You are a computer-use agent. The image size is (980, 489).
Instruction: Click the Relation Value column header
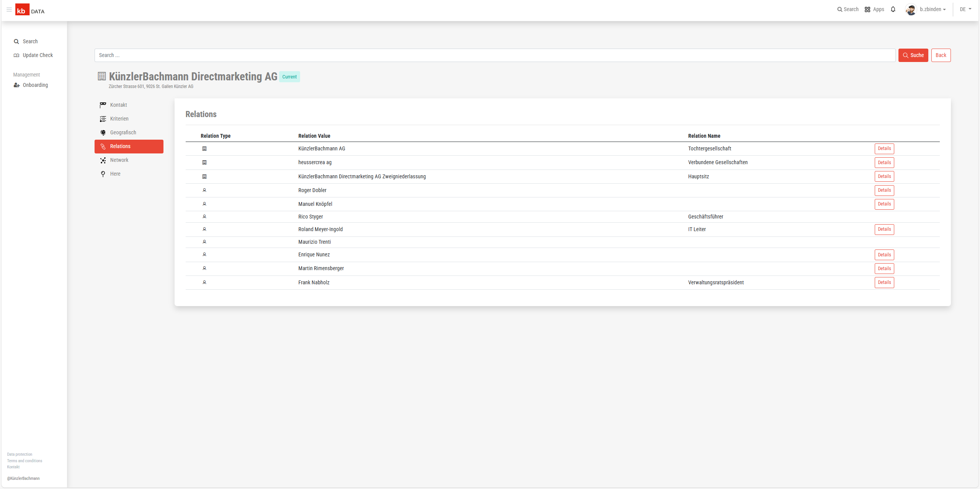(x=314, y=136)
